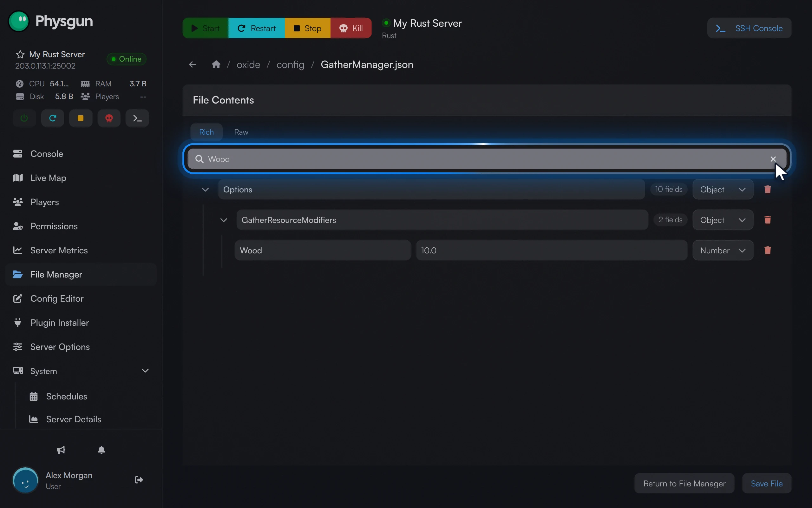Click the sidebar restart icon
The image size is (812, 508).
click(x=52, y=118)
